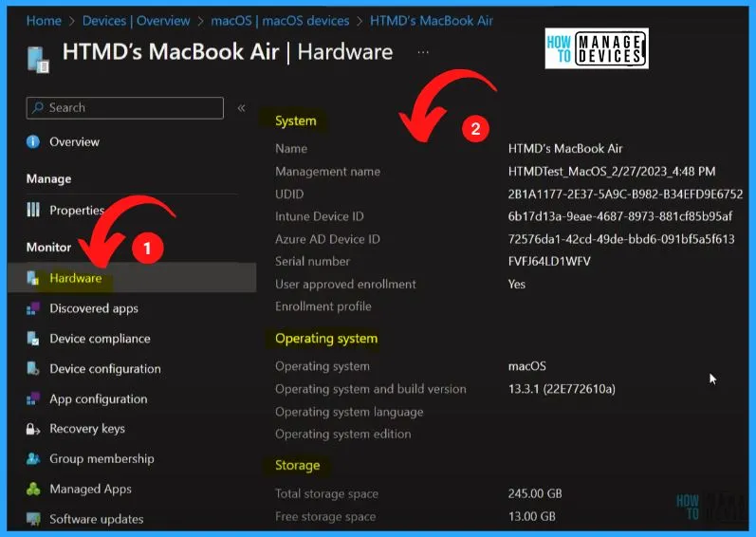Viewport: 756px width, 537px height.
Task: Select the Management name value
Action: pyautogui.click(x=612, y=171)
